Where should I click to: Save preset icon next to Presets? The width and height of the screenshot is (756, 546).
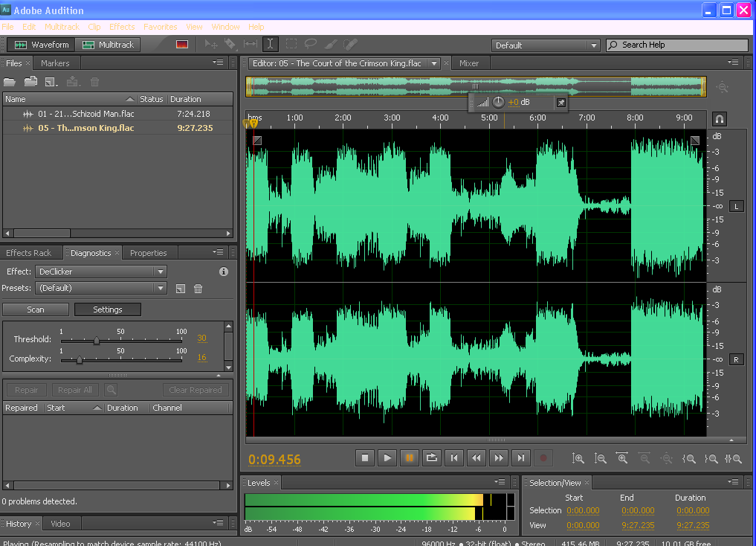pos(181,289)
